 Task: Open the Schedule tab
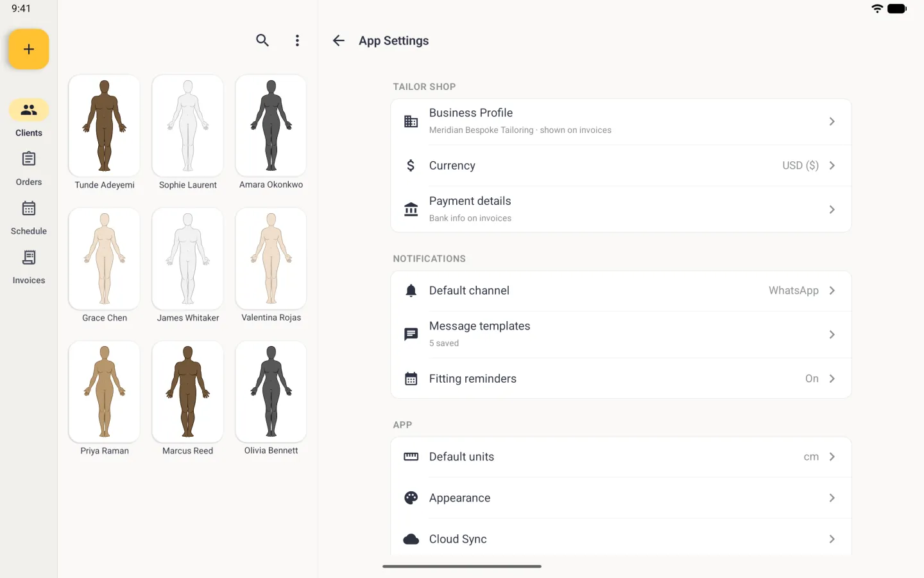point(29,218)
